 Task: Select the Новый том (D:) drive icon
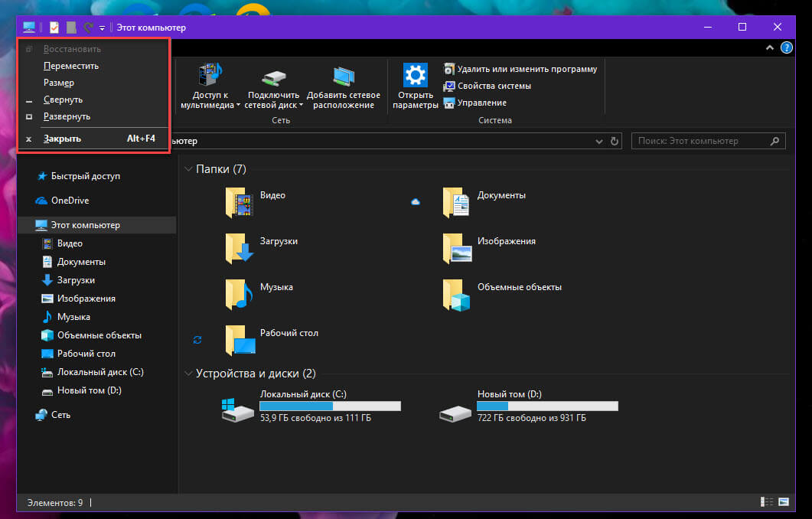(x=455, y=413)
